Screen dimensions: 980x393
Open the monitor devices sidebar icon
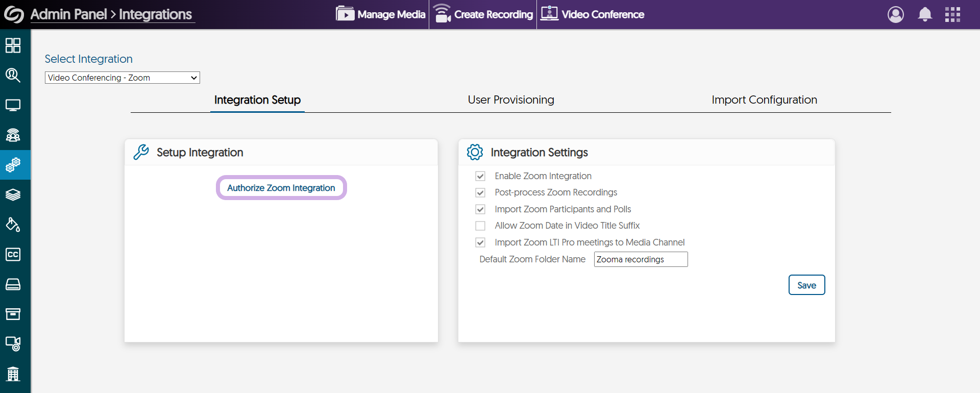point(13,105)
